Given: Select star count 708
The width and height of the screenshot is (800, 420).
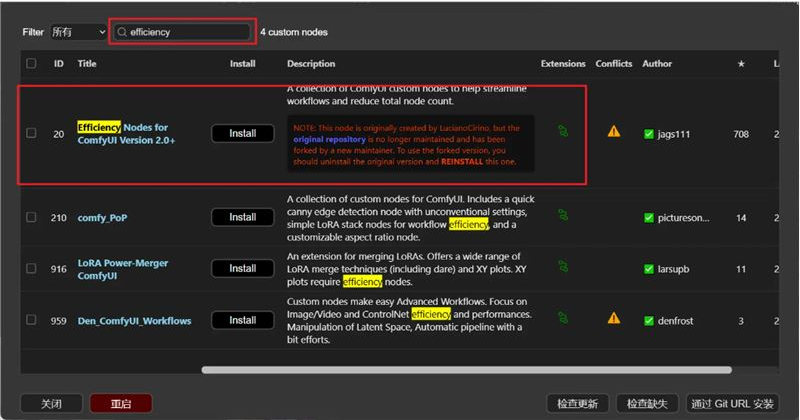Looking at the screenshot, I should 741,134.
